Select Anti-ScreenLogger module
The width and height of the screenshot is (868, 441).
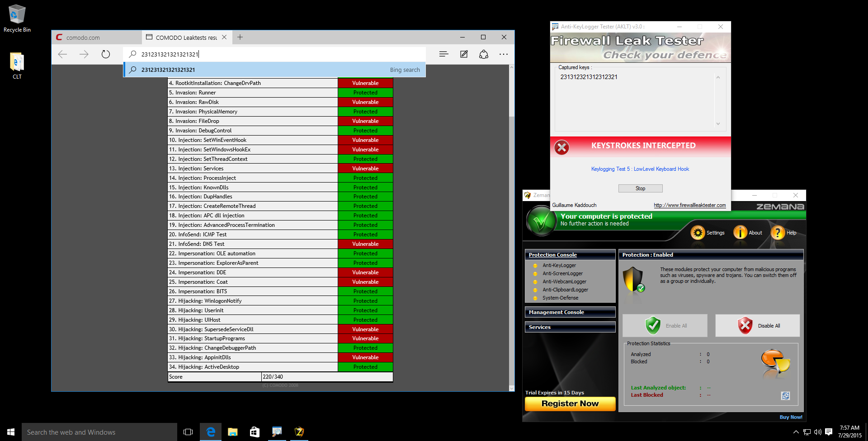pyautogui.click(x=562, y=274)
